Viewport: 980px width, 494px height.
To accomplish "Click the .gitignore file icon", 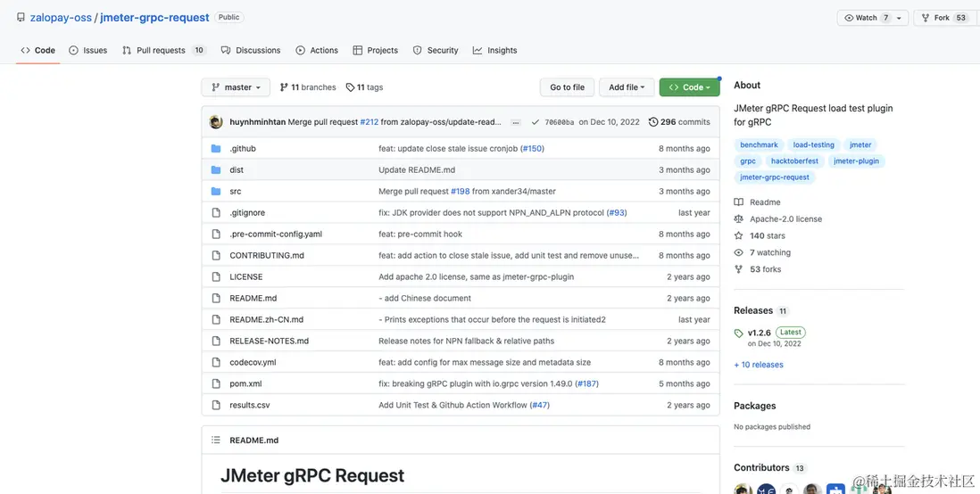I will pos(216,213).
